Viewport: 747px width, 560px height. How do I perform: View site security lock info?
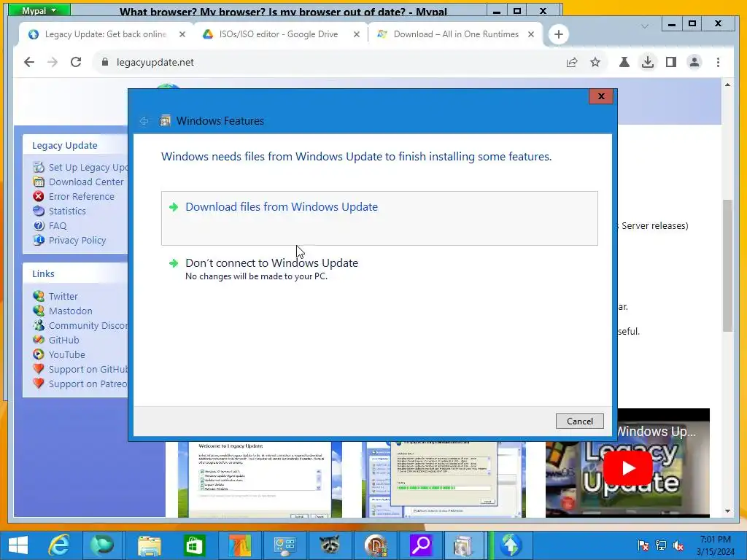coord(105,62)
